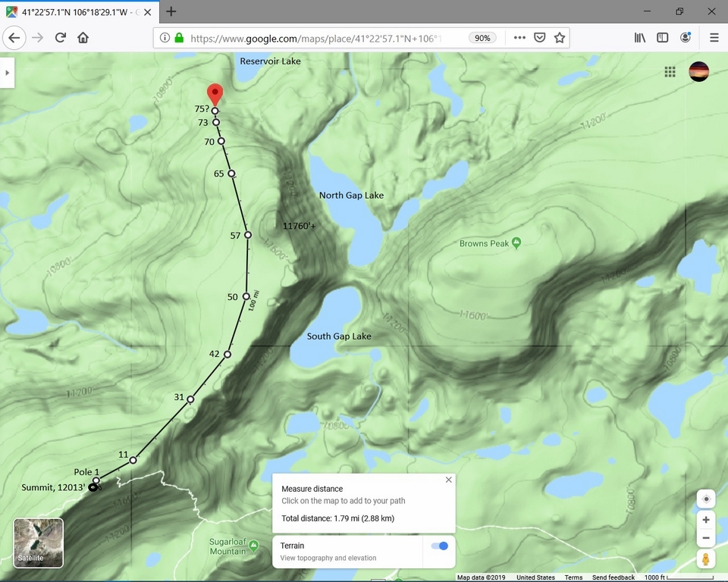Click the red location pin marker
Viewport: 728px width, 582px height.
[215, 94]
